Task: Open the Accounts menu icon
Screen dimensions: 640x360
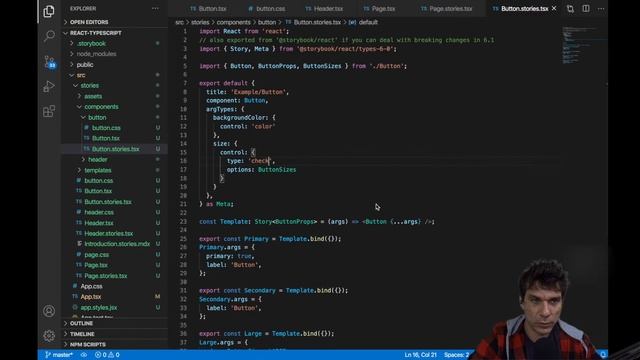Action: 49,311
